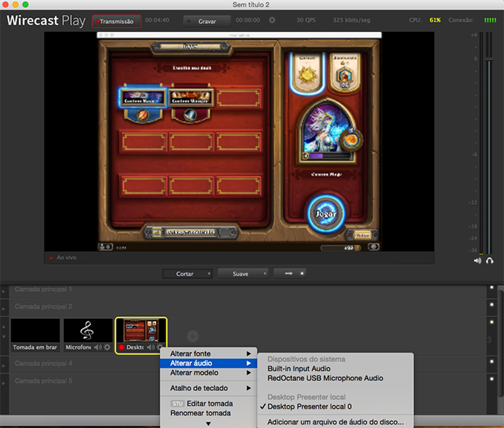Click the go arrow transition button
The width and height of the screenshot is (504, 428).
289,273
